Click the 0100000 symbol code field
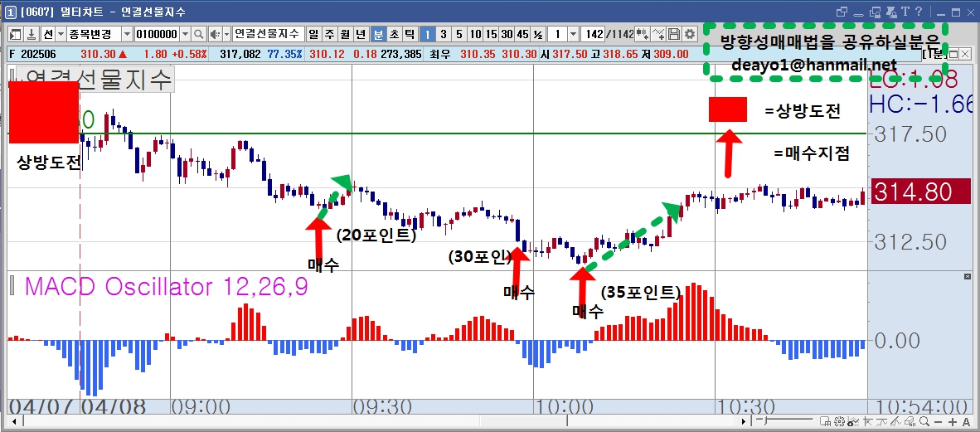The height and width of the screenshot is (432, 980). 157,34
